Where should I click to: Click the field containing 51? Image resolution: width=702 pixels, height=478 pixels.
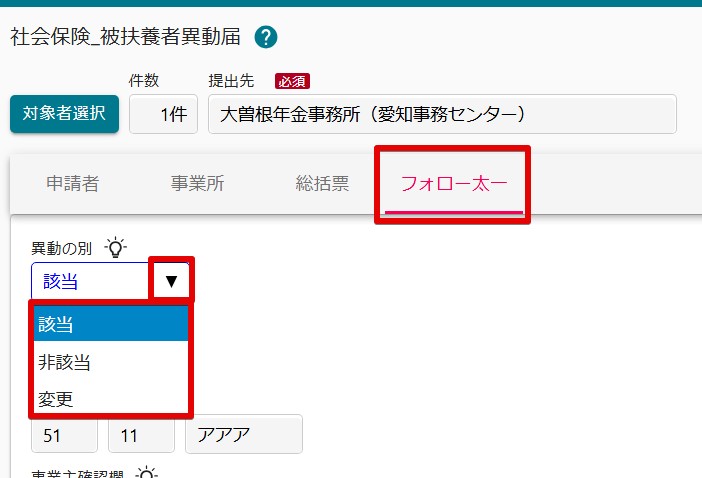click(64, 435)
